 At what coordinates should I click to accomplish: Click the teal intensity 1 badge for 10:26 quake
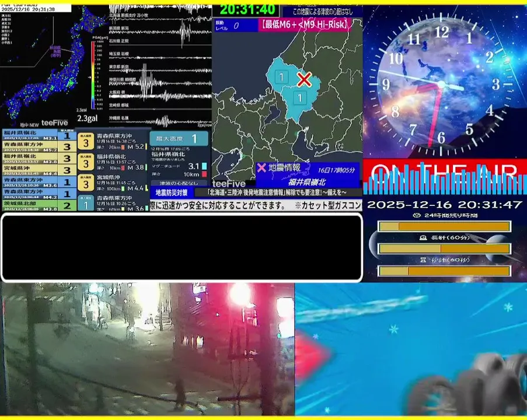(86, 204)
